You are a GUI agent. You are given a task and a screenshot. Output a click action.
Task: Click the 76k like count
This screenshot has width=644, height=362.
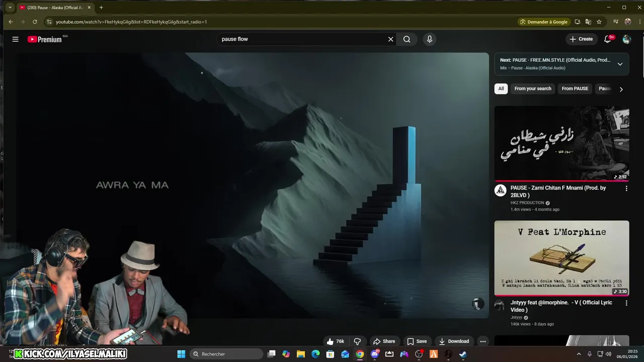(x=340, y=341)
